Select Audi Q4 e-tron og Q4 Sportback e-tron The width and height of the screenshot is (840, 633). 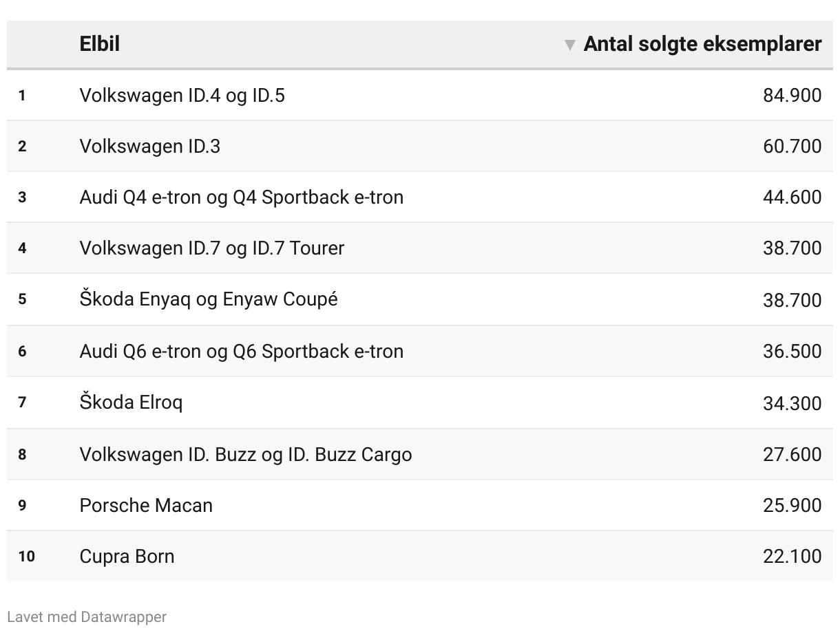(242, 197)
